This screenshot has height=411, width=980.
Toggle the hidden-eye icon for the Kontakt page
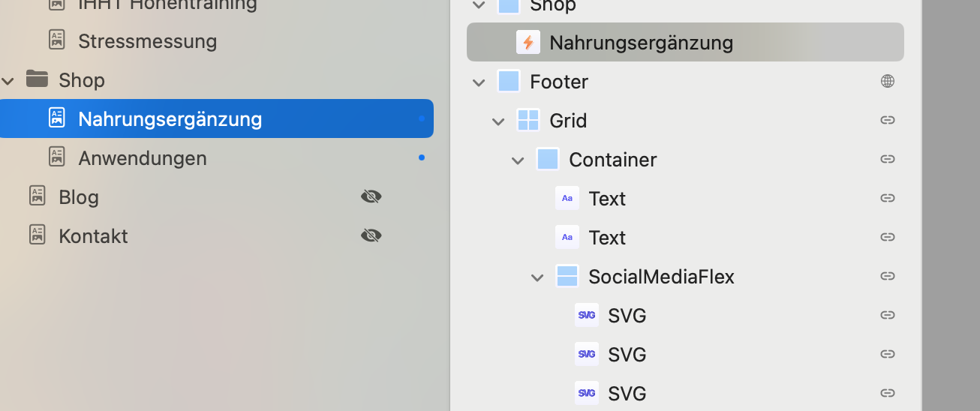(x=371, y=235)
